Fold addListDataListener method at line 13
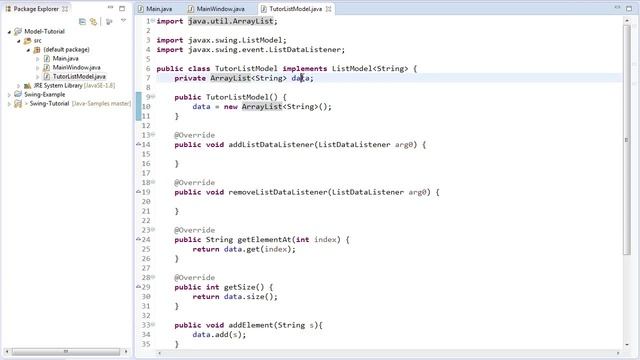 pos(153,134)
